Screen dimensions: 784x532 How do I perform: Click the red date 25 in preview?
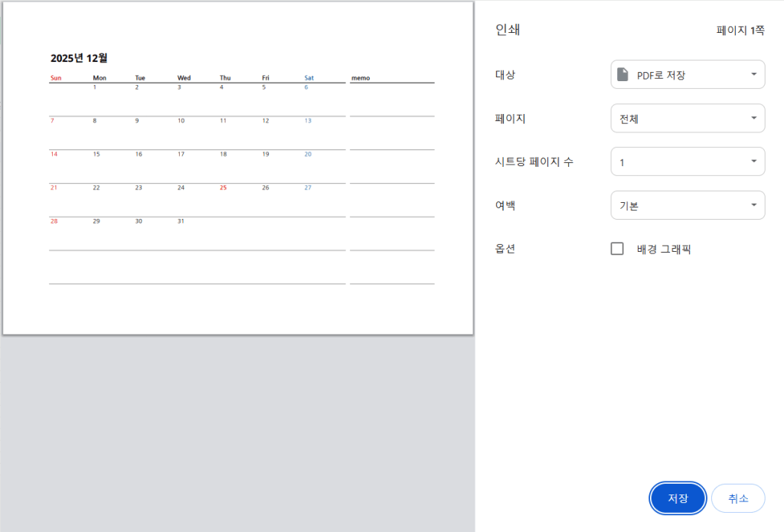pyautogui.click(x=224, y=188)
